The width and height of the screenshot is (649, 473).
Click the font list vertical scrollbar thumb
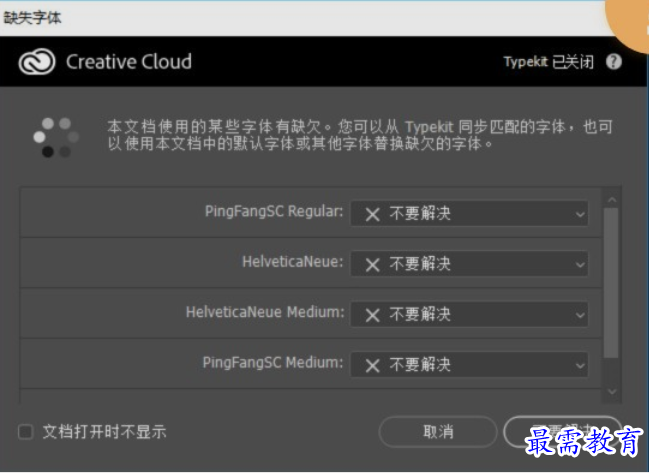pyautogui.click(x=611, y=283)
